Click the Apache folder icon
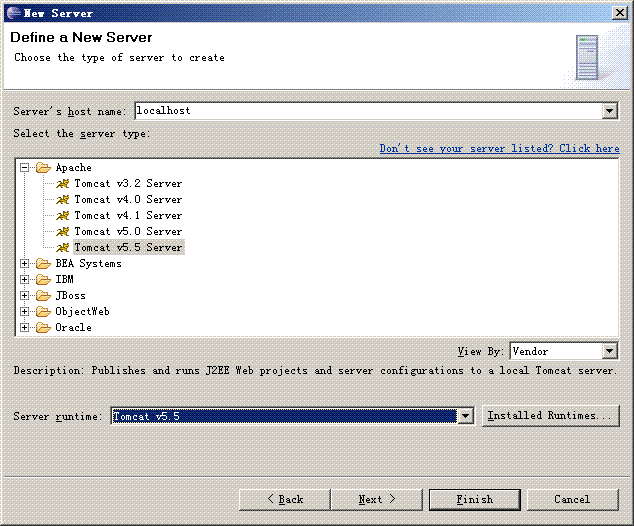The image size is (634, 526). click(43, 168)
